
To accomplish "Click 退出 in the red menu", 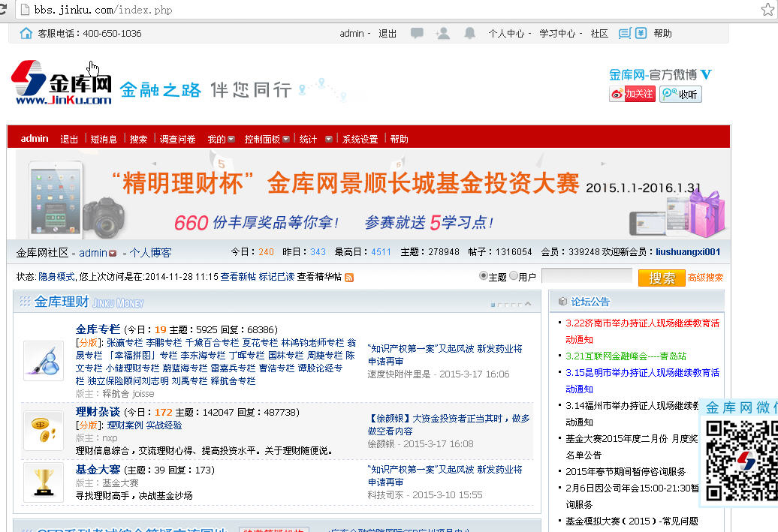I will coord(69,140).
